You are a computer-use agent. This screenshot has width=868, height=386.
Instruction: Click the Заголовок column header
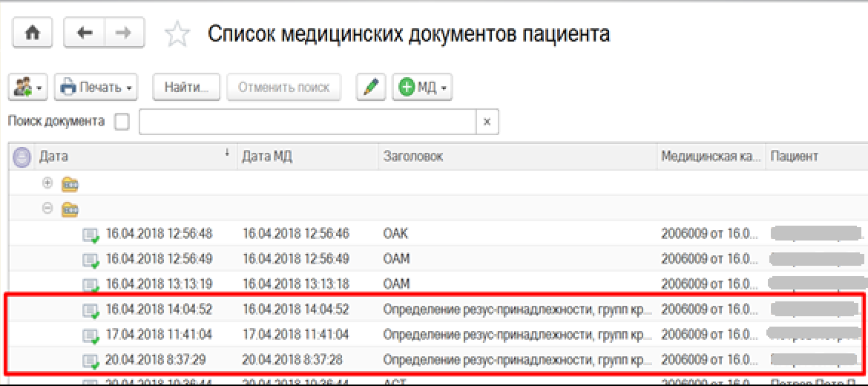coord(412,157)
